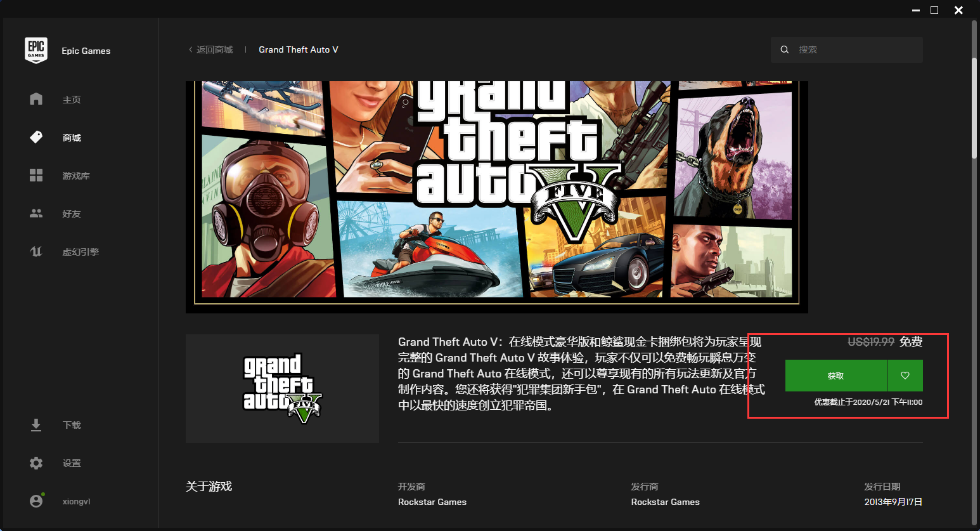This screenshot has width=980, height=531.
Task: Click the GTA V box art thumbnail
Action: tap(282, 388)
